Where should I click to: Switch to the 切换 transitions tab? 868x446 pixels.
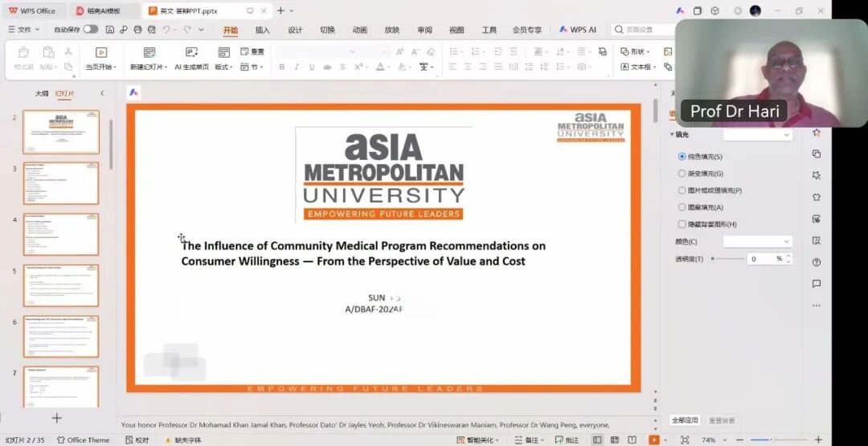tap(328, 30)
